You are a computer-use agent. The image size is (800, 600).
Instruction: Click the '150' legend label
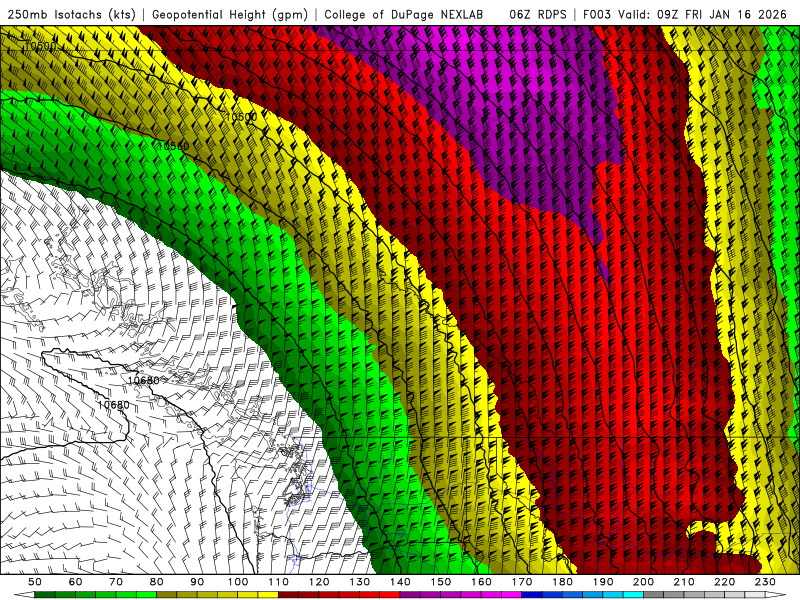click(x=440, y=582)
